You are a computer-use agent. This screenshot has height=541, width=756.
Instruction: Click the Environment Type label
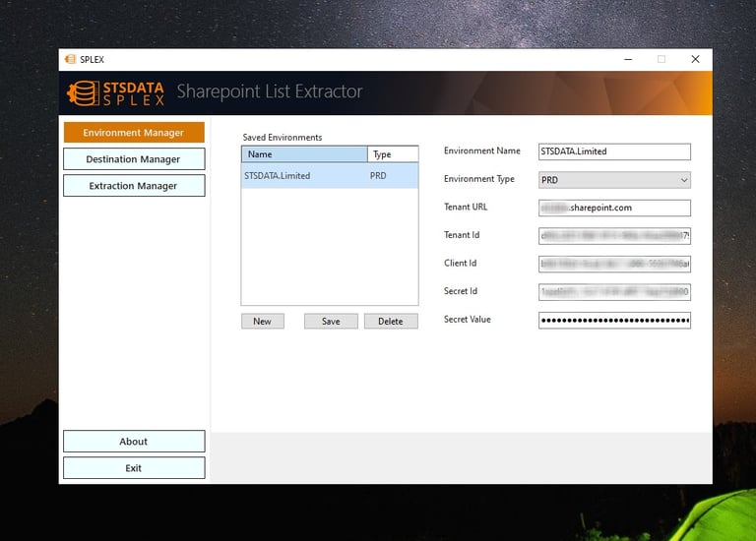tap(478, 179)
